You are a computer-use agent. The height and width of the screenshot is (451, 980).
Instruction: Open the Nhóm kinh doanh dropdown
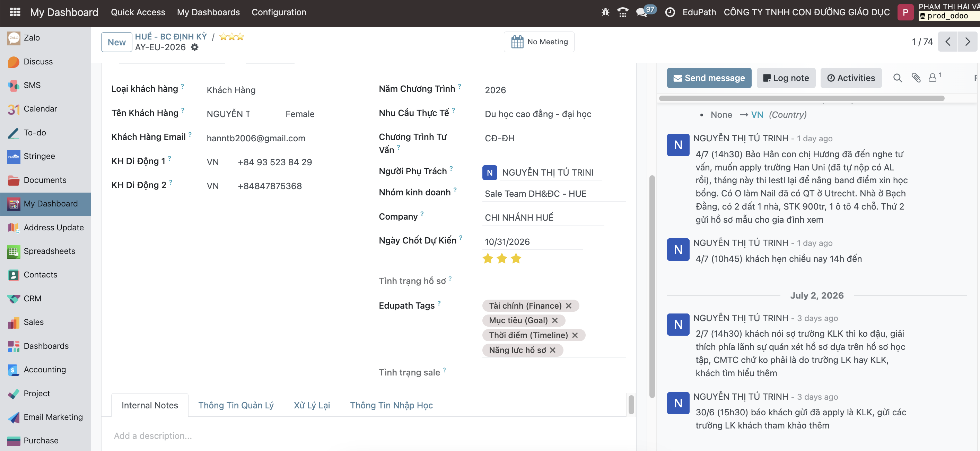[554, 194]
